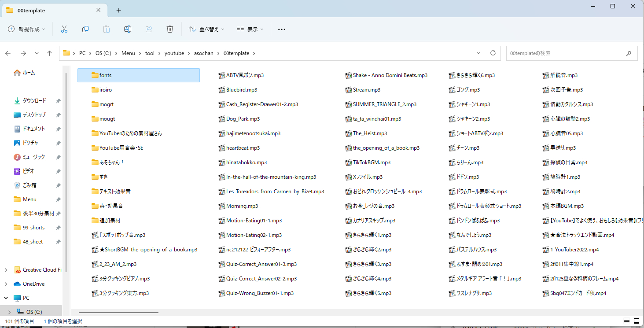Expand the OS (C:) tree node
644x328 pixels.
tap(9, 312)
